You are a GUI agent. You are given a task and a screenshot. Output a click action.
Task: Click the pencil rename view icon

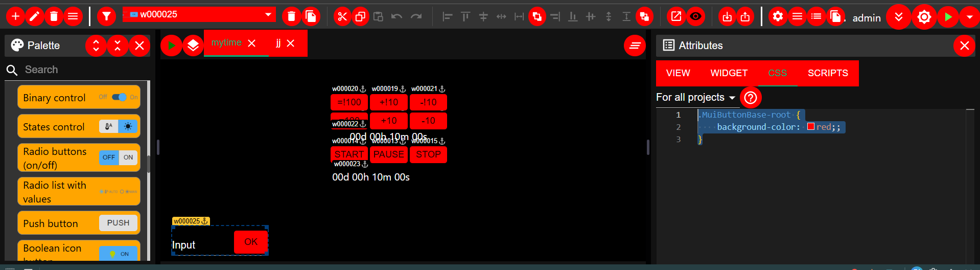pyautogui.click(x=34, y=16)
